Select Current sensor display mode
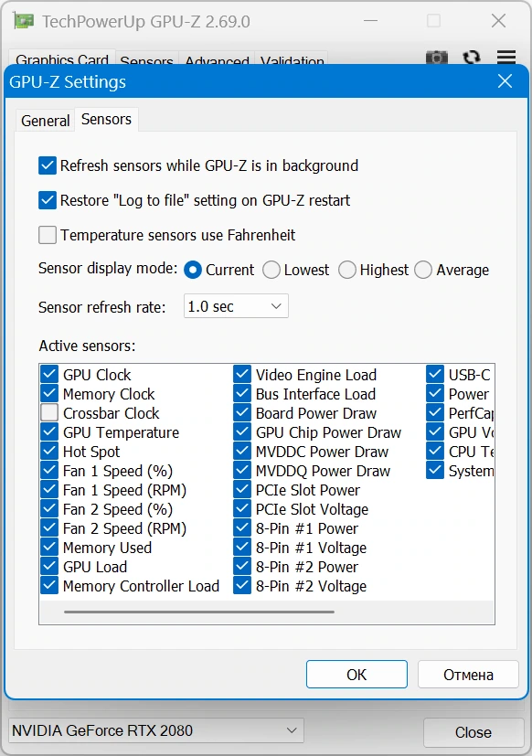Viewport: 532px width, 756px height. pyautogui.click(x=193, y=270)
